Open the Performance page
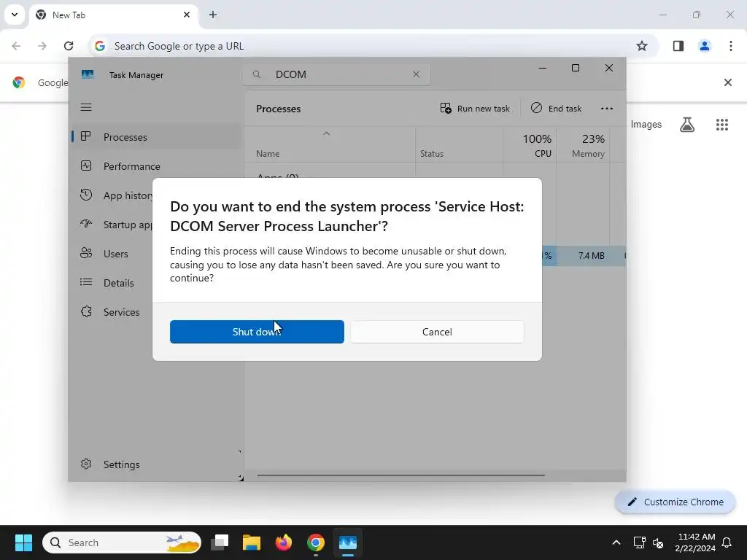747x560 pixels. [156, 166]
